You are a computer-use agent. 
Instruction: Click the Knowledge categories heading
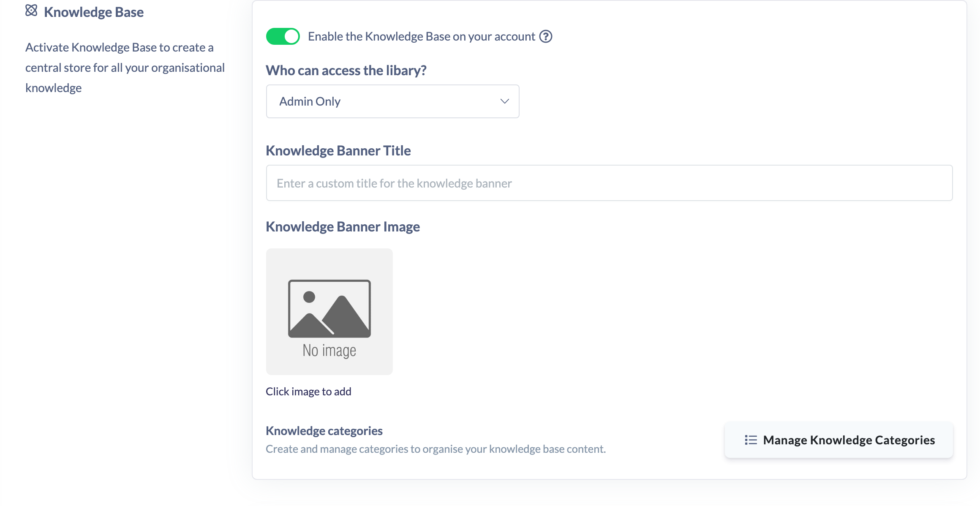coord(324,431)
